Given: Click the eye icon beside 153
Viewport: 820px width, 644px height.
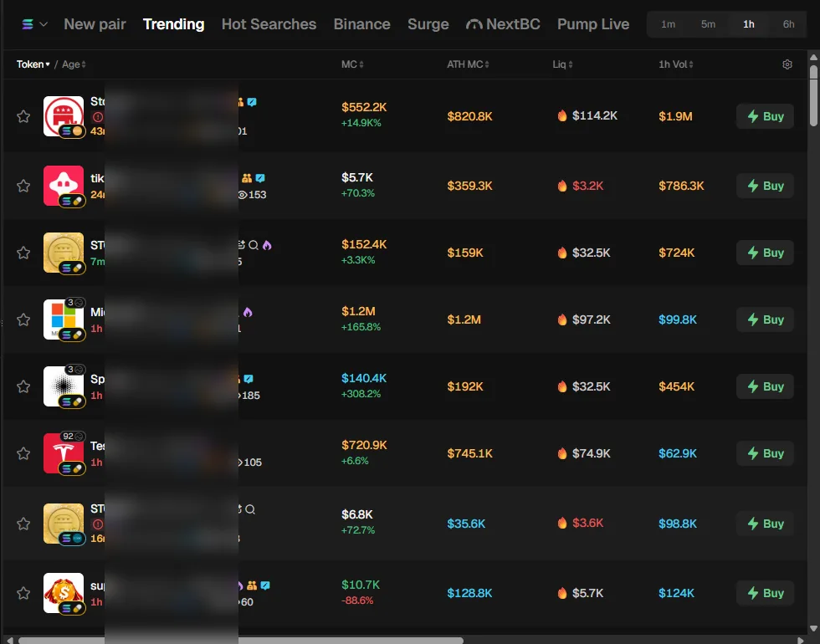Looking at the screenshot, I should 243,194.
